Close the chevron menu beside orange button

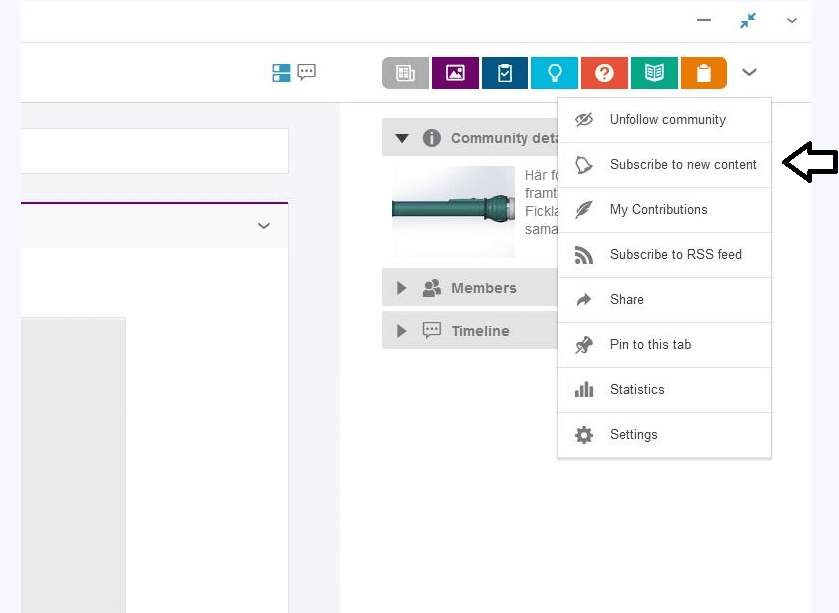tap(749, 72)
